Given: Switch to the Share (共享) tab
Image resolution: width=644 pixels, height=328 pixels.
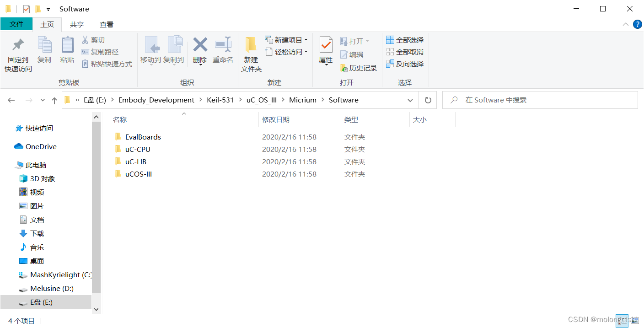Looking at the screenshot, I should pos(77,25).
